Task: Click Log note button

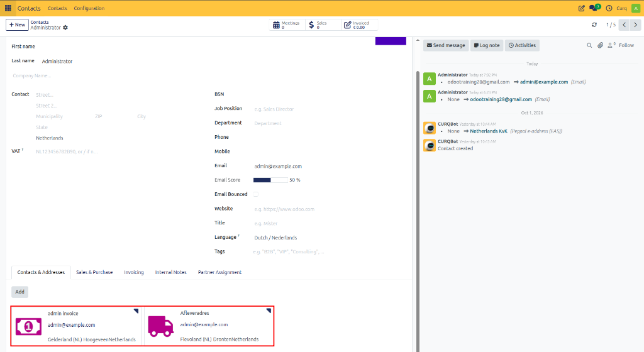Action: pos(487,45)
